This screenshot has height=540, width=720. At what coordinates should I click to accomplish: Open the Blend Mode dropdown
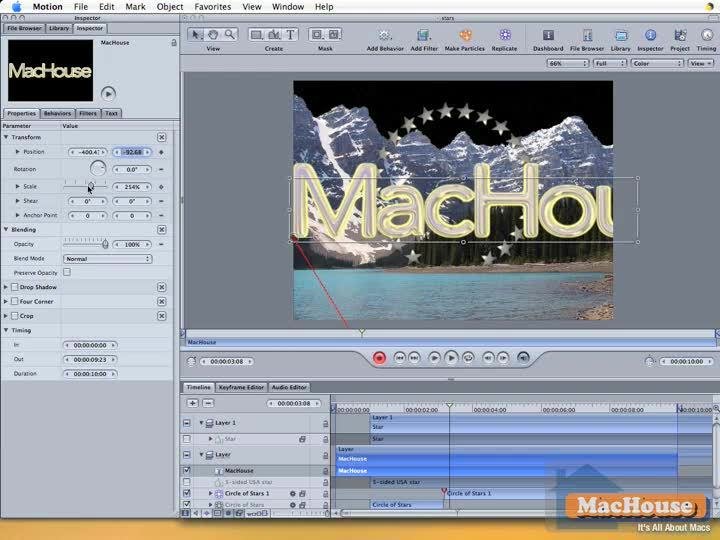107,259
